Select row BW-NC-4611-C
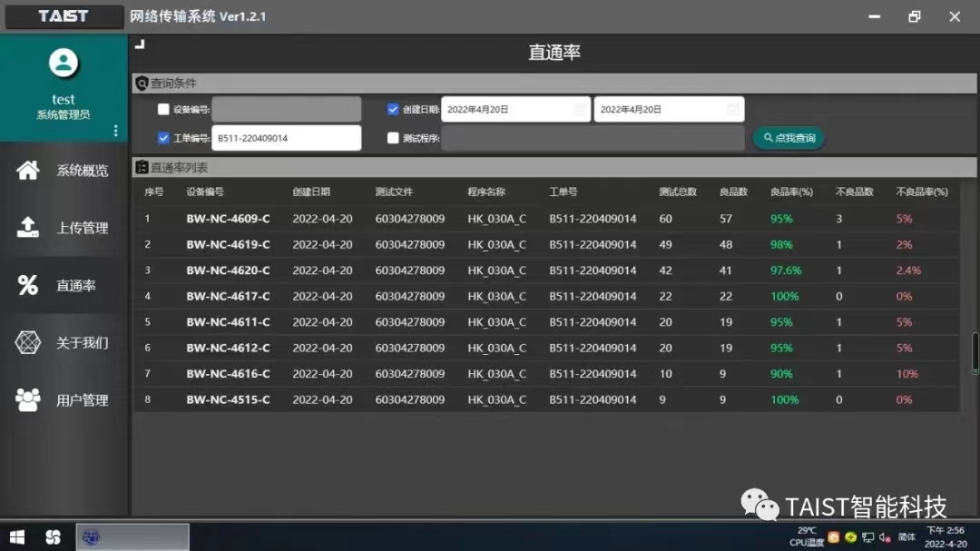 [547, 322]
